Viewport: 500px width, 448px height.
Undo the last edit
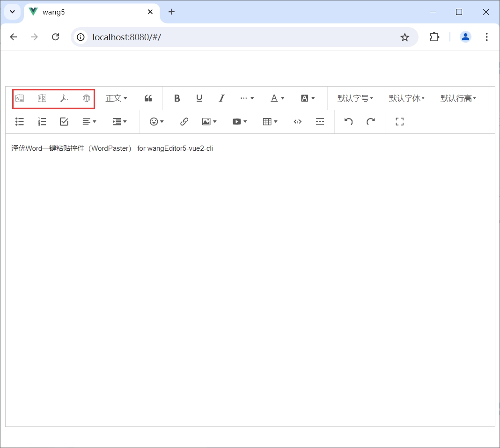pos(348,122)
